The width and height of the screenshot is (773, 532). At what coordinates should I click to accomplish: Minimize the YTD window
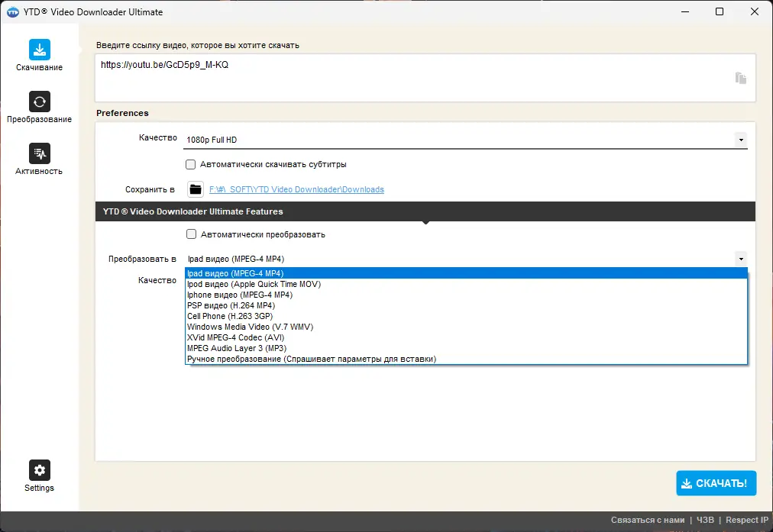click(x=684, y=11)
